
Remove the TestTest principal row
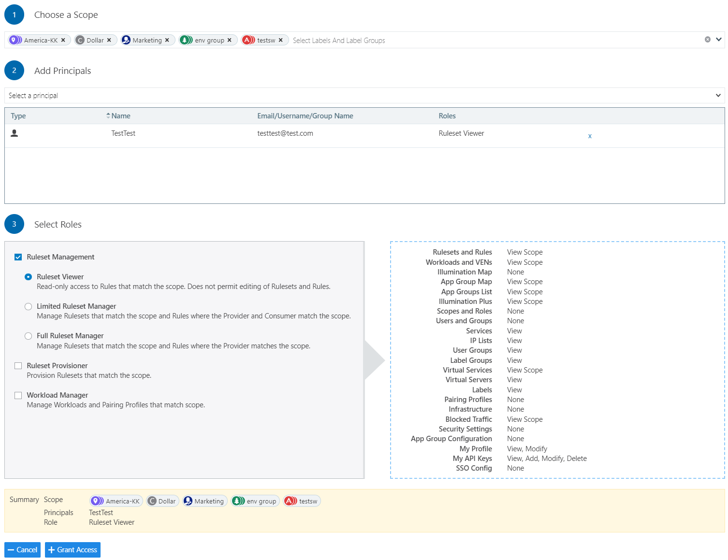pyautogui.click(x=590, y=136)
